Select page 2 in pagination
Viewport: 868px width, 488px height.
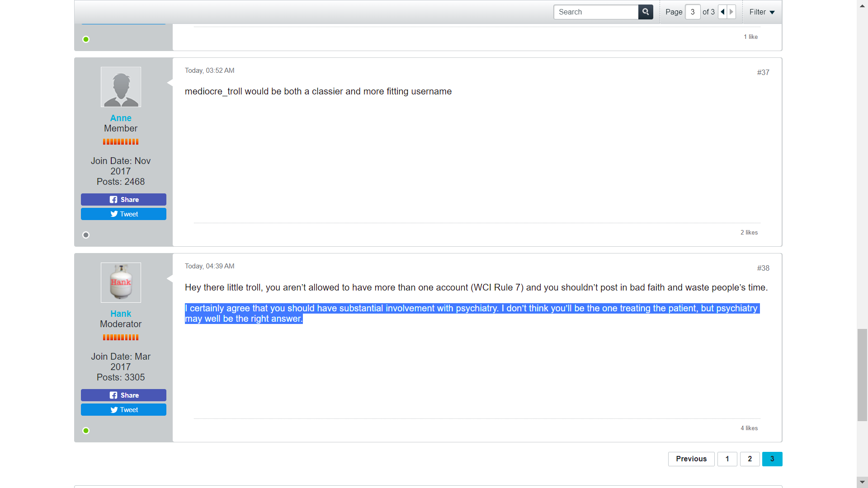(x=750, y=459)
